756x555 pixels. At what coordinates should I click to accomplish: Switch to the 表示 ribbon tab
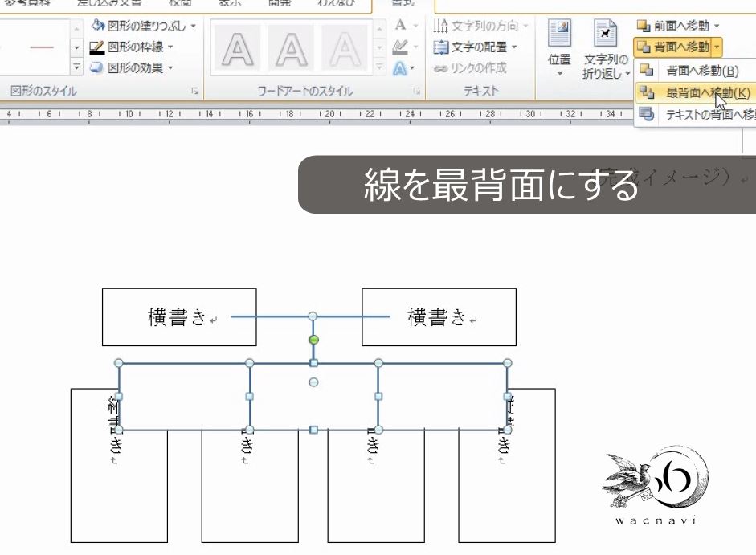point(230,3)
